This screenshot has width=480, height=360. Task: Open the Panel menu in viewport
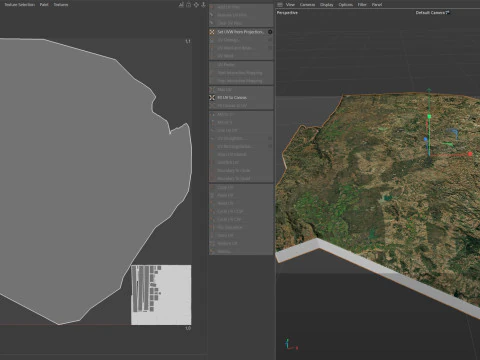pos(377,5)
